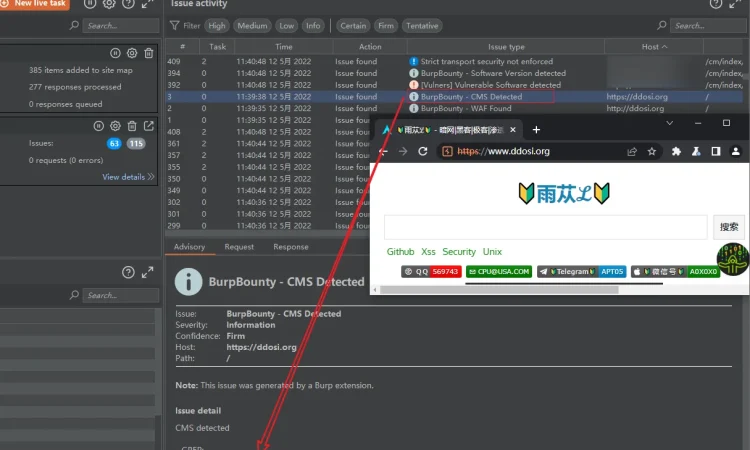This screenshot has width=750, height=450.
Task: Go back in the browser window
Action: (384, 151)
